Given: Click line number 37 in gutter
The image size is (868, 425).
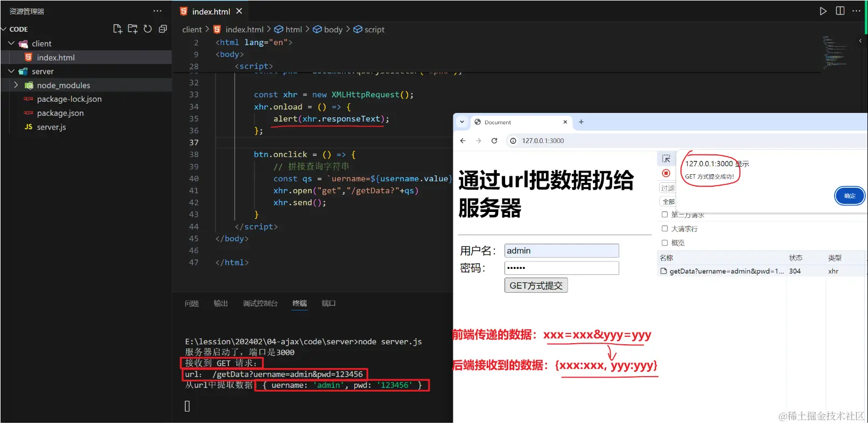Looking at the screenshot, I should [x=194, y=143].
